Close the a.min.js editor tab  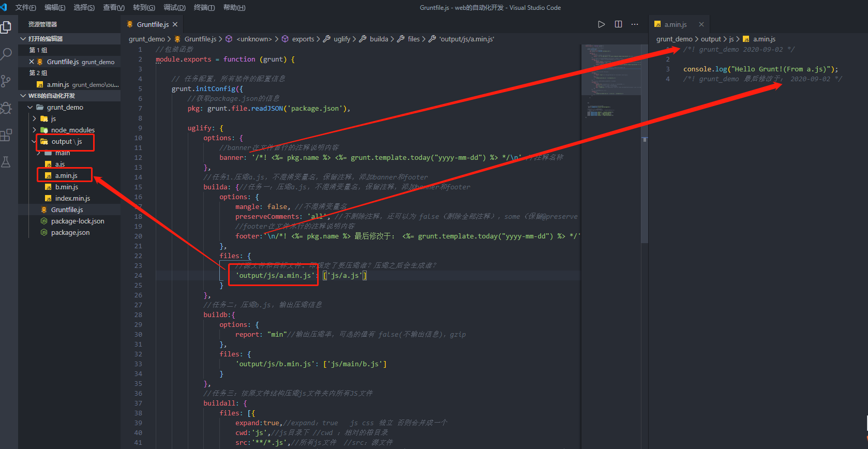point(701,24)
